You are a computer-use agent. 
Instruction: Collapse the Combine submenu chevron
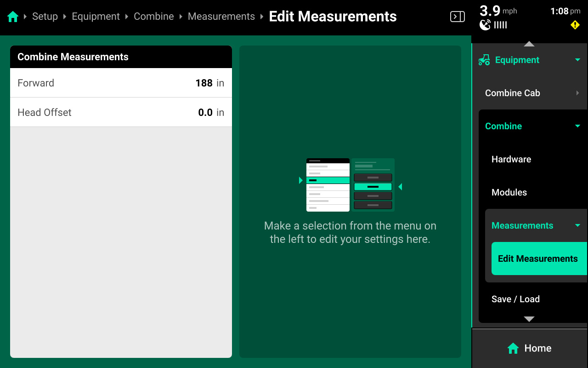(577, 126)
